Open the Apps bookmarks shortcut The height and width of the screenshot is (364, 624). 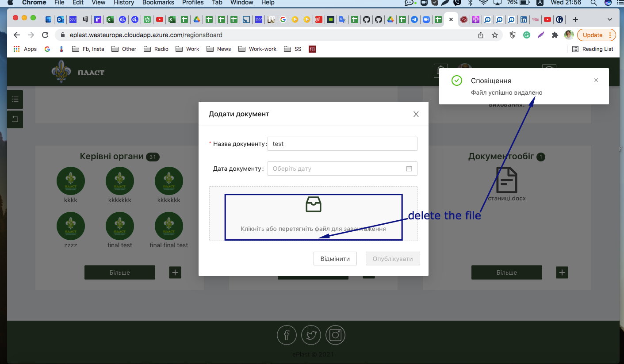(25, 49)
